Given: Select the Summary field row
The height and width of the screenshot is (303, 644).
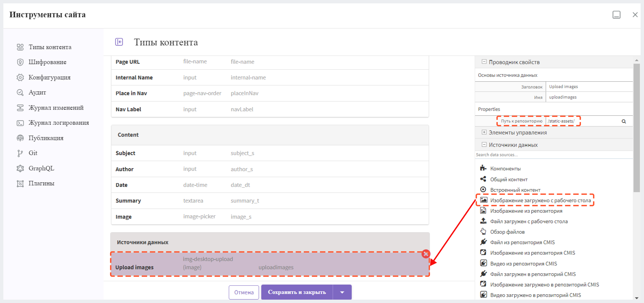Looking at the screenshot, I should [x=270, y=201].
